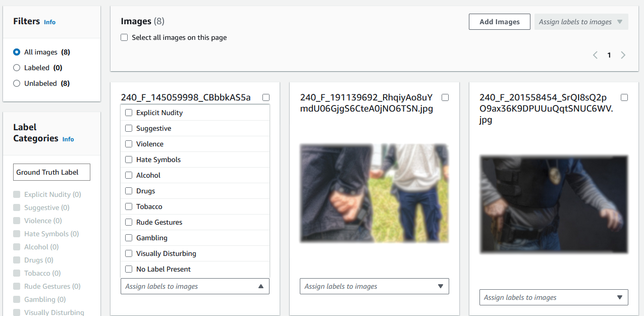
Task: Click the Add Images button
Action: click(x=499, y=22)
